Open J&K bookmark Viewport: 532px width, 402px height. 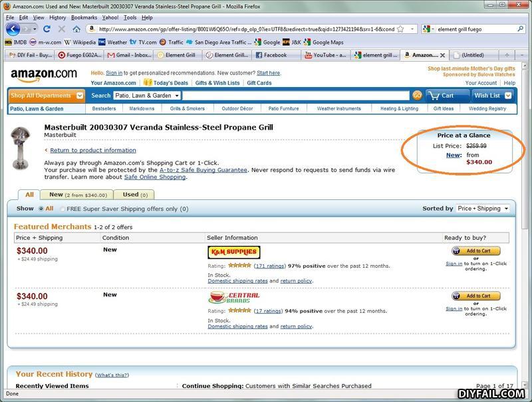[x=292, y=42]
